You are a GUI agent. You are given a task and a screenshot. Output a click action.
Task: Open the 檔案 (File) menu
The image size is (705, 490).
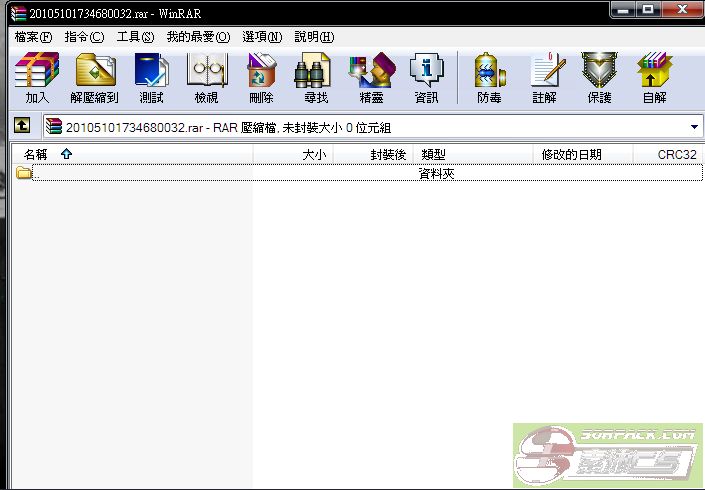click(34, 37)
